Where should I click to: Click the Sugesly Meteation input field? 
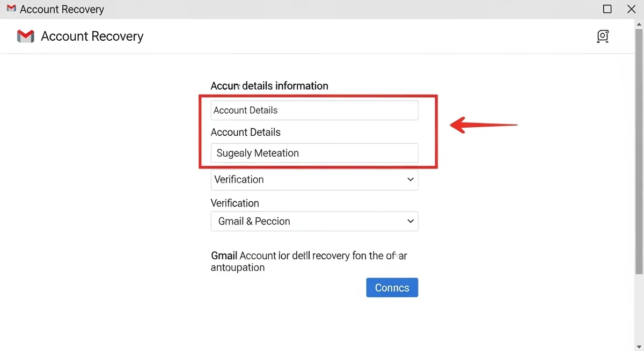[x=314, y=153]
